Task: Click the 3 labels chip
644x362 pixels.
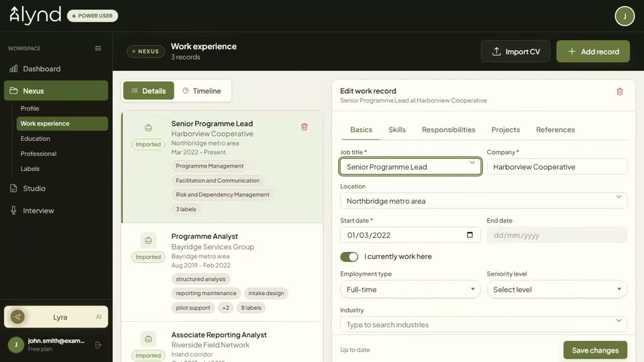Action: 186,209
